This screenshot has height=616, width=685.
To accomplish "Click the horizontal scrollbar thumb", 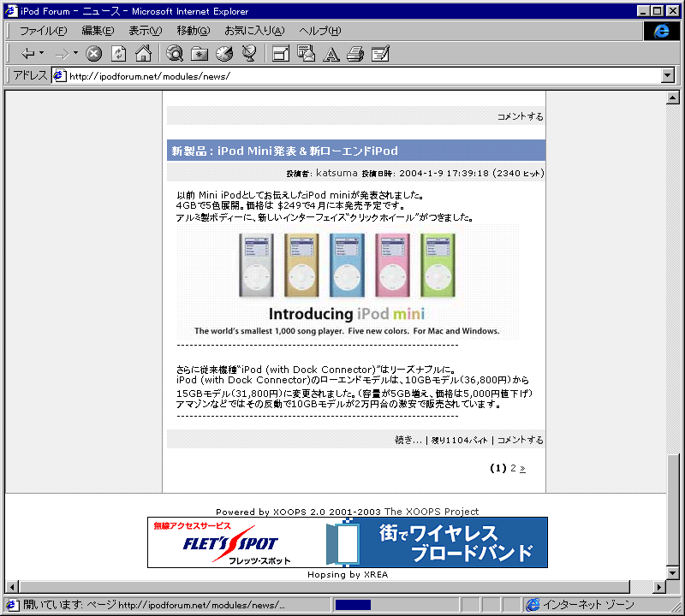I will pos(325,587).
